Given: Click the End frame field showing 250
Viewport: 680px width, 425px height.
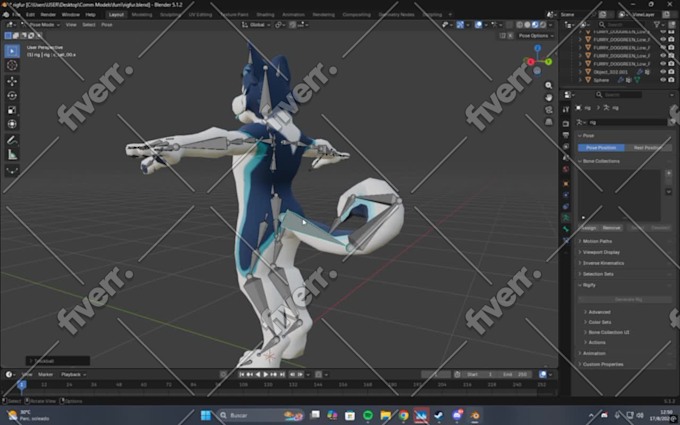Looking at the screenshot, I should tap(516, 374).
